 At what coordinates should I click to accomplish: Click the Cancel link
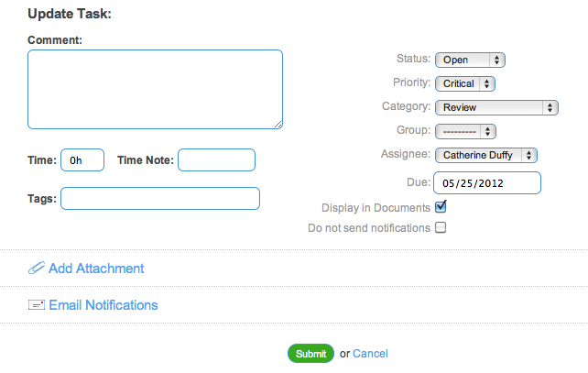tap(370, 354)
